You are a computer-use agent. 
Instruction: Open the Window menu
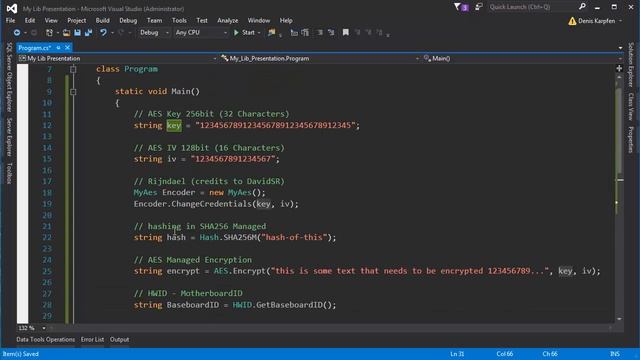(x=259, y=20)
